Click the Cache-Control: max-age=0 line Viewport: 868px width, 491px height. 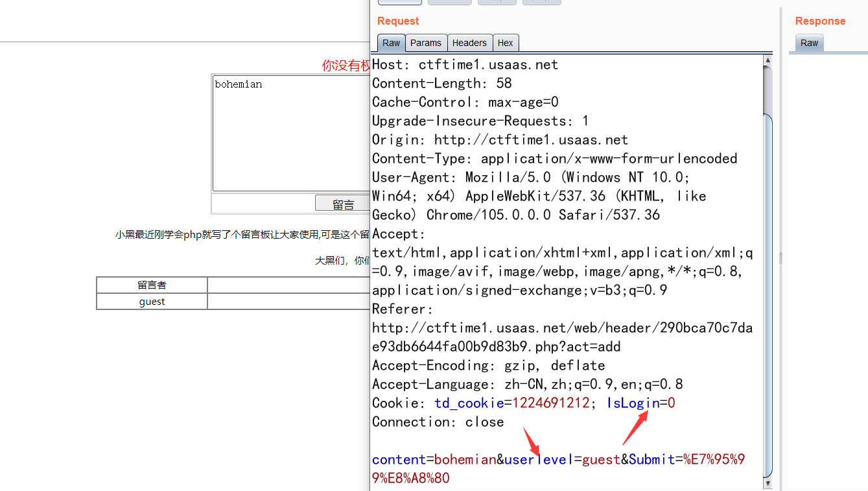[x=465, y=102]
